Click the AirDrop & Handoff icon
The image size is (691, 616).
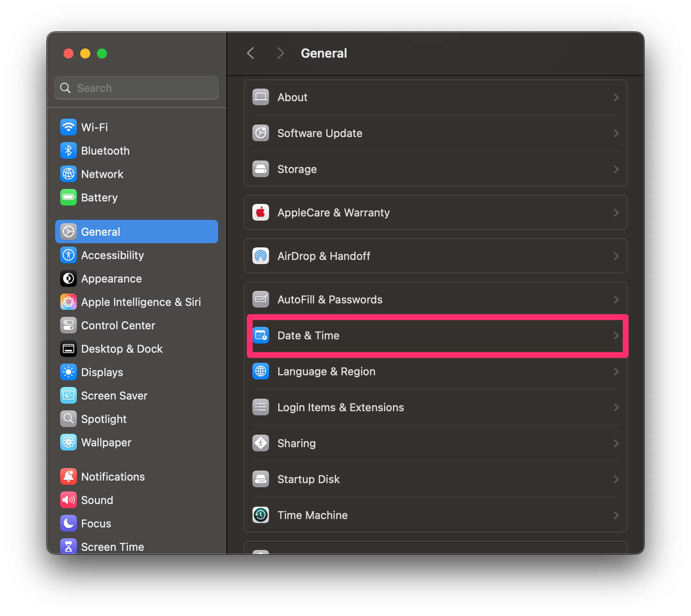[261, 256]
